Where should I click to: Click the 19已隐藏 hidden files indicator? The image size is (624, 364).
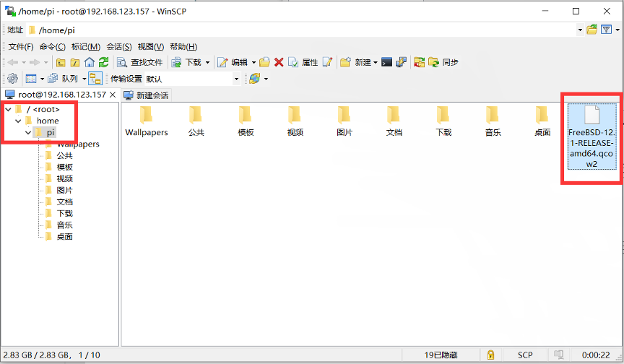click(x=441, y=355)
